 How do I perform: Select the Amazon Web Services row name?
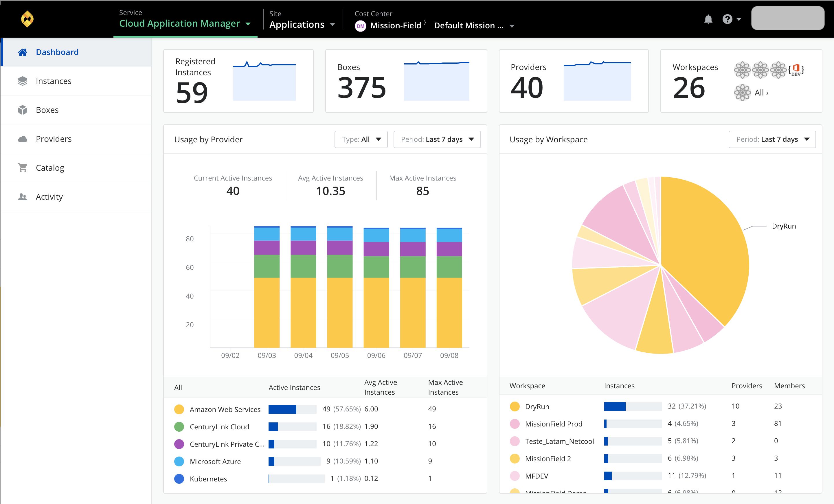click(225, 409)
